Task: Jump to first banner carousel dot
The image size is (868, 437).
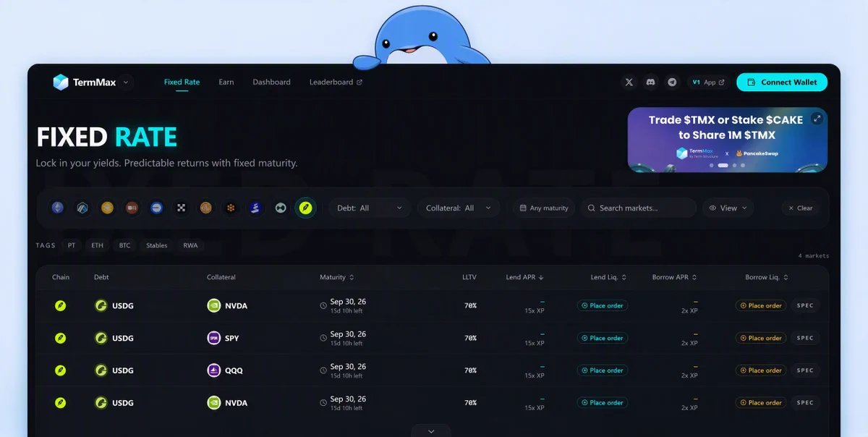Action: (x=711, y=166)
